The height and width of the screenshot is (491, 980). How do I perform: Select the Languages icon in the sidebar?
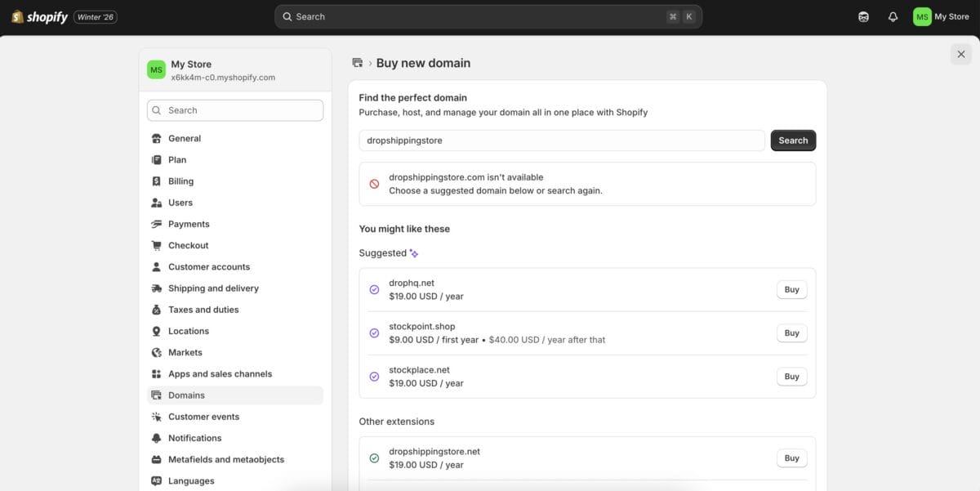(x=156, y=480)
